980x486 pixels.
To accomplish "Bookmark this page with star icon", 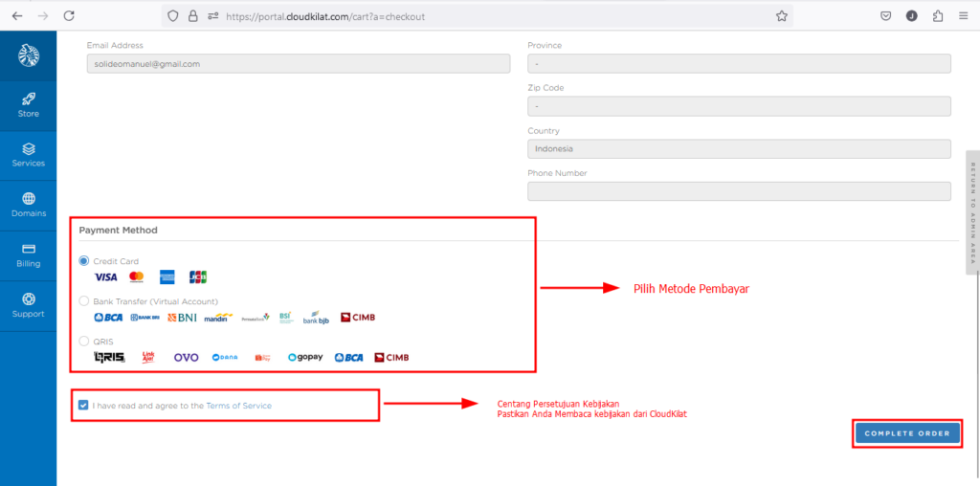I will (782, 16).
